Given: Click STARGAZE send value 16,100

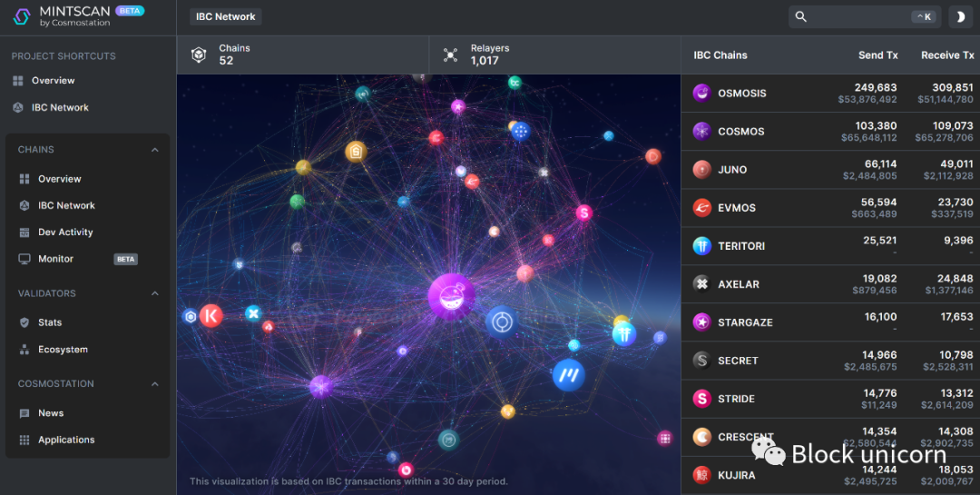Looking at the screenshot, I should 880,317.
